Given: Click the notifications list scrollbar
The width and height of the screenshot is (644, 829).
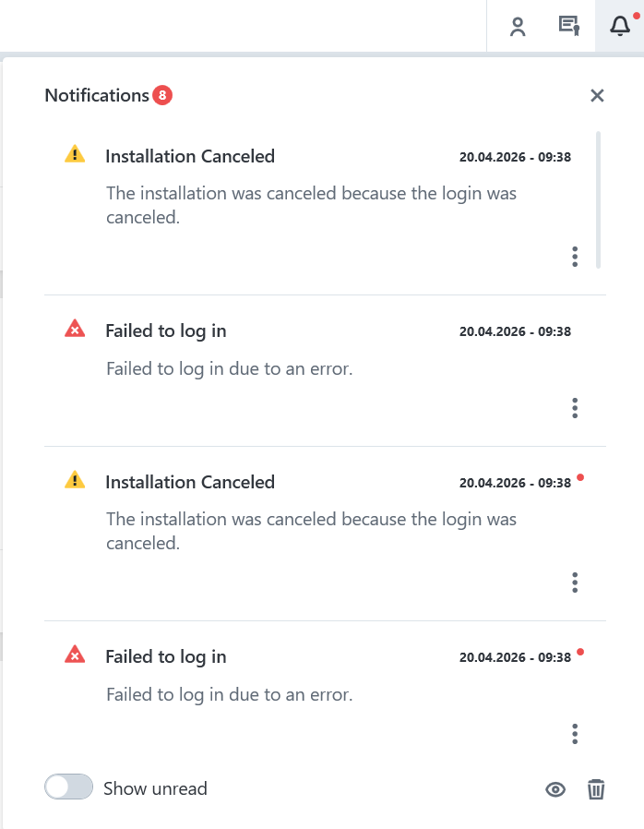Looking at the screenshot, I should [x=600, y=198].
